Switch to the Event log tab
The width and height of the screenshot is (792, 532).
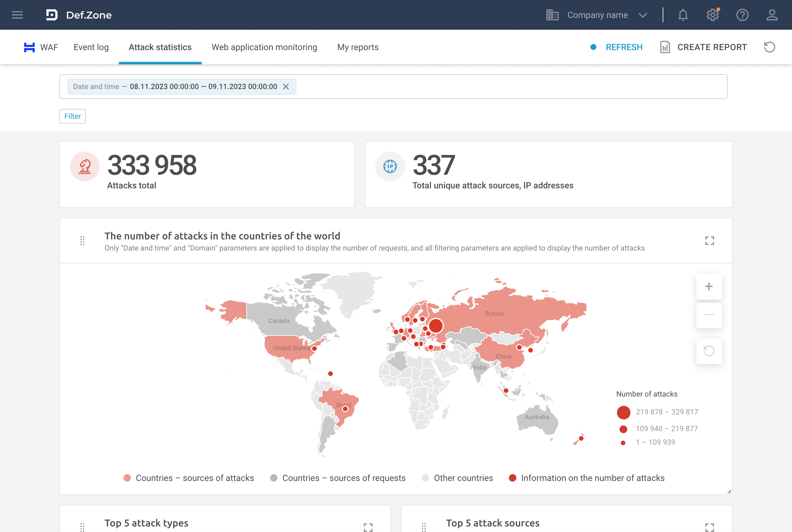91,47
